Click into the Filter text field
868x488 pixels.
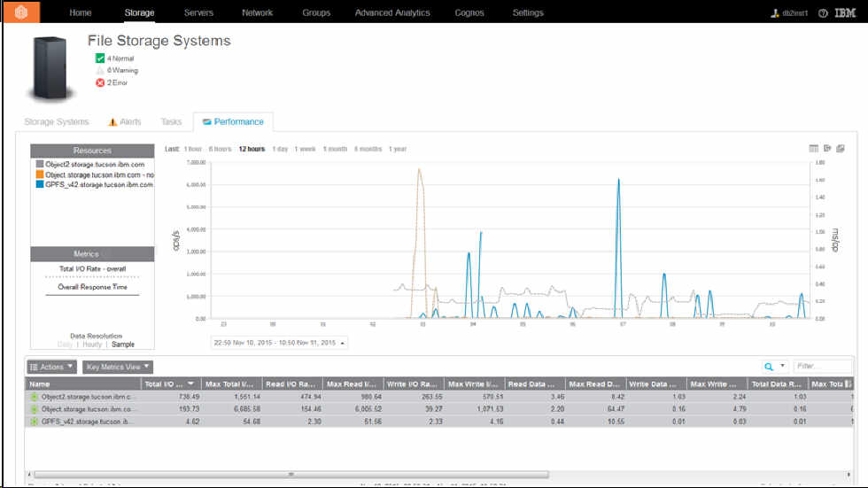(823, 366)
